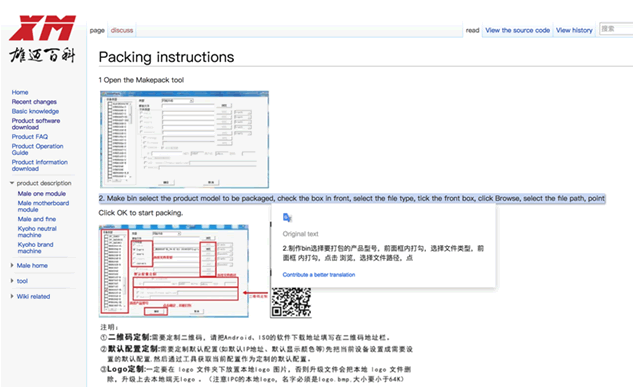Collapse the product description section
Screen dimensions: 633x387
12,183
